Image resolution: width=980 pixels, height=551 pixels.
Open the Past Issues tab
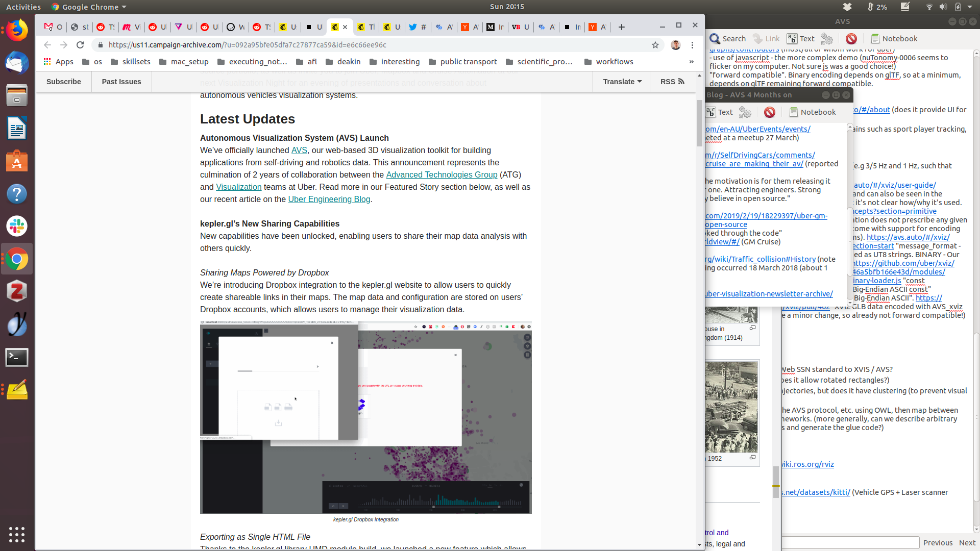click(121, 82)
